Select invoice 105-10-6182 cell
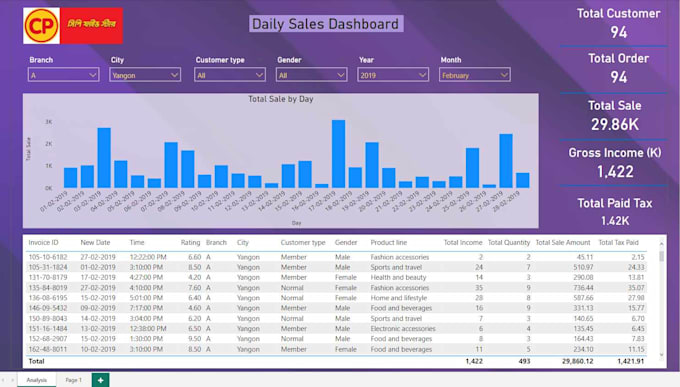The height and width of the screenshot is (387, 680). click(x=48, y=257)
